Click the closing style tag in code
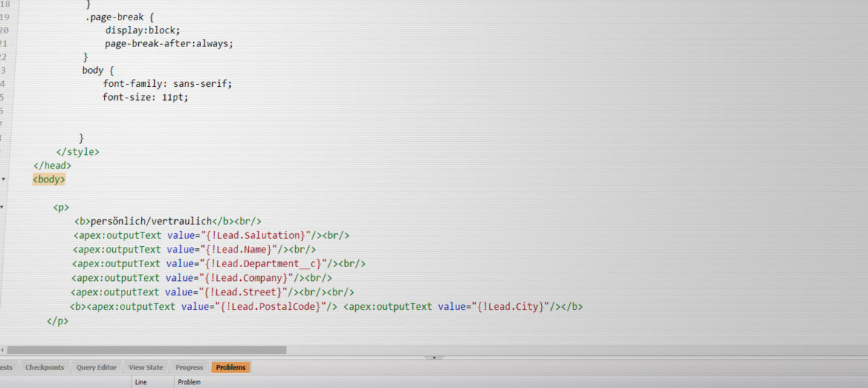The height and width of the screenshot is (388, 868). point(77,151)
